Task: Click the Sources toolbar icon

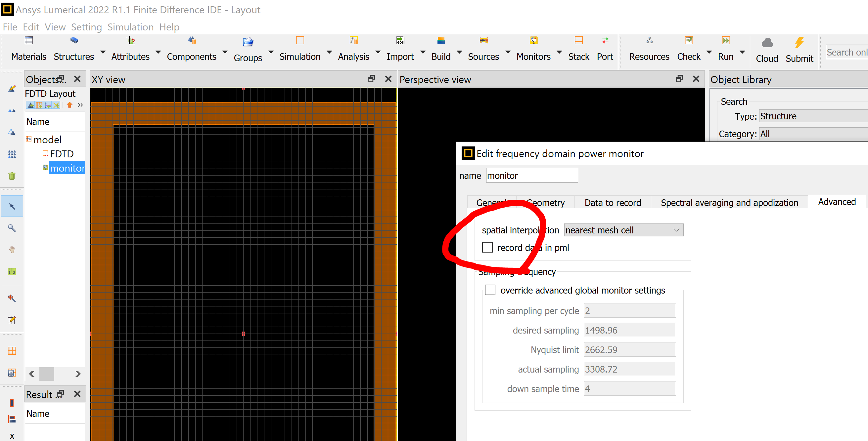Action: tap(483, 41)
